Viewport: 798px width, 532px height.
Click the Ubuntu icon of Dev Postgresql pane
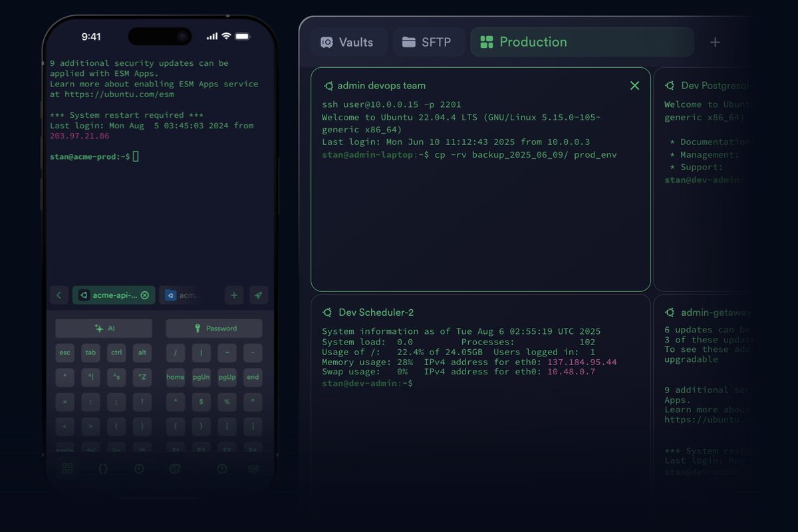[x=670, y=86]
